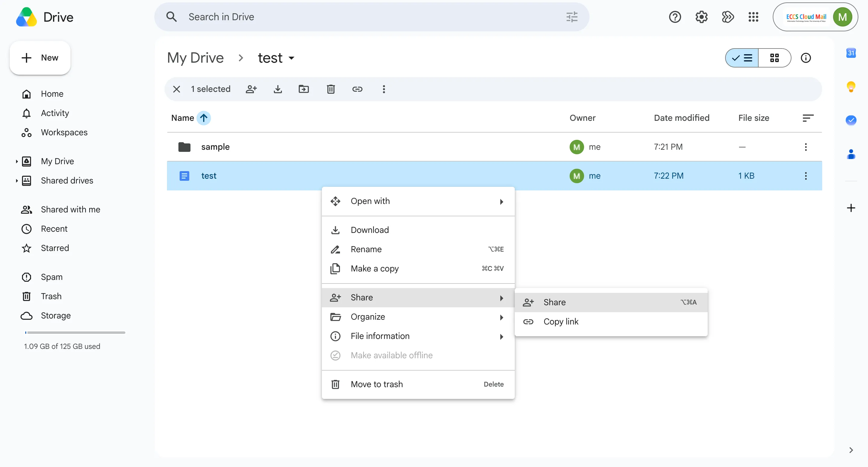Click the offline-ready status icon in header

728,17
